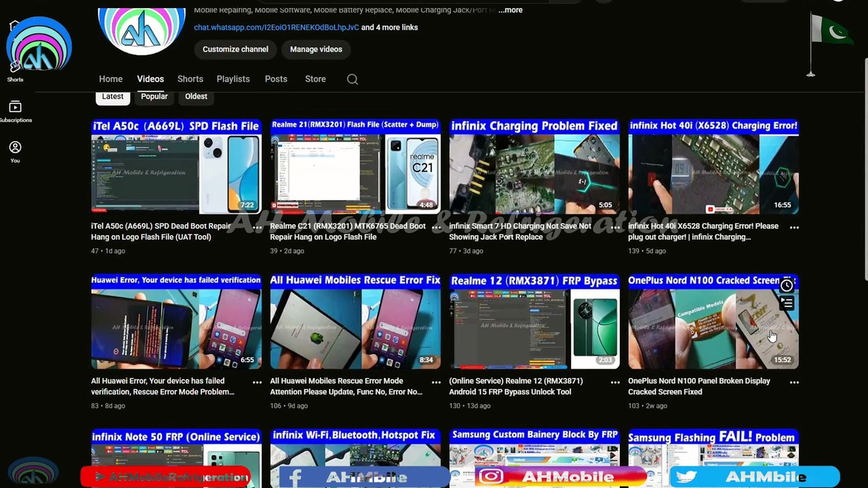Open infinix Wi-Fi Bluetooth Hotspot Fix thumbnail
This screenshot has width=868, height=488.
[355, 458]
